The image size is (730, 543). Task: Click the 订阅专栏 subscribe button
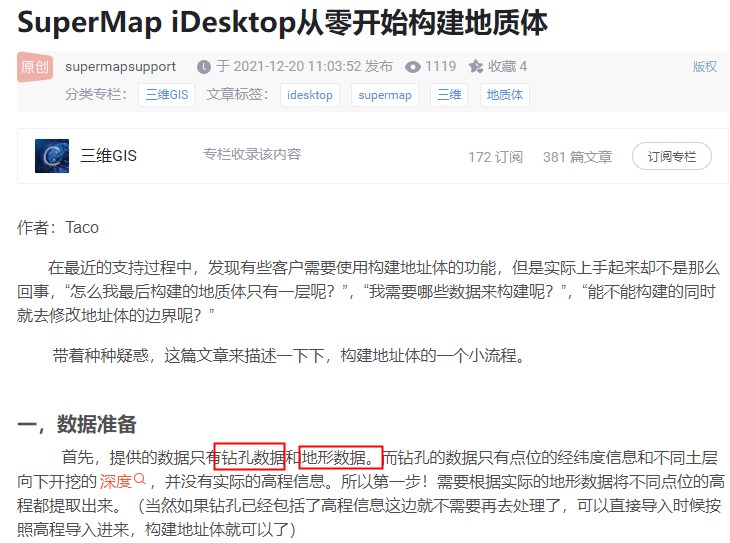(671, 156)
